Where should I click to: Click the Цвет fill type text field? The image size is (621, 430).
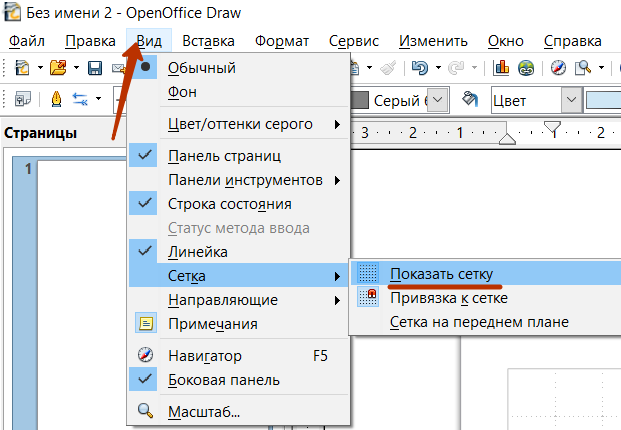point(527,100)
